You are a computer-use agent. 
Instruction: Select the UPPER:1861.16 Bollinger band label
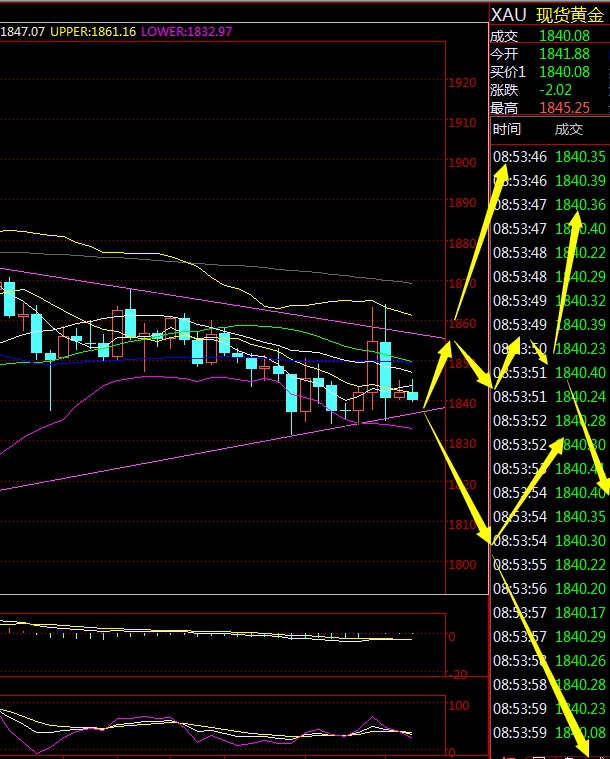pyautogui.click(x=93, y=32)
